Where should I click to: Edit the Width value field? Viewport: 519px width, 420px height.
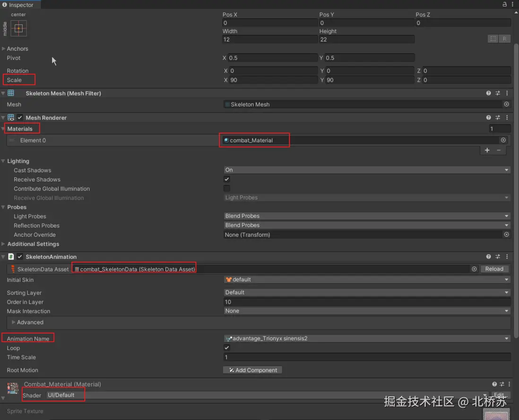[x=270, y=39]
